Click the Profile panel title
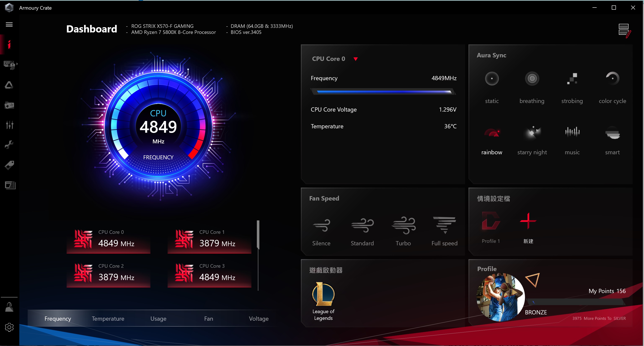This screenshot has height=346, width=644. click(487, 269)
